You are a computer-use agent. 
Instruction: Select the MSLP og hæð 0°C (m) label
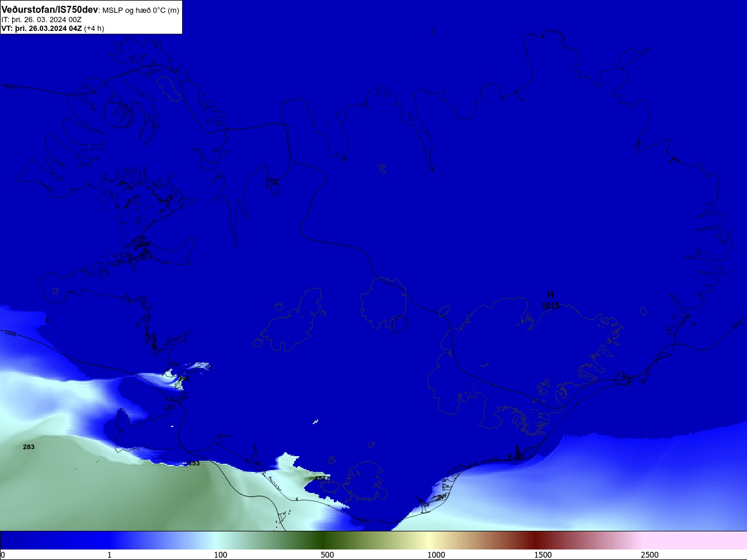tap(141, 10)
